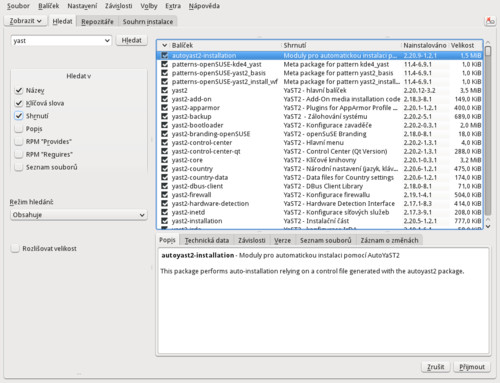Focus the yast search text field
500x383 pixels.
coord(57,40)
